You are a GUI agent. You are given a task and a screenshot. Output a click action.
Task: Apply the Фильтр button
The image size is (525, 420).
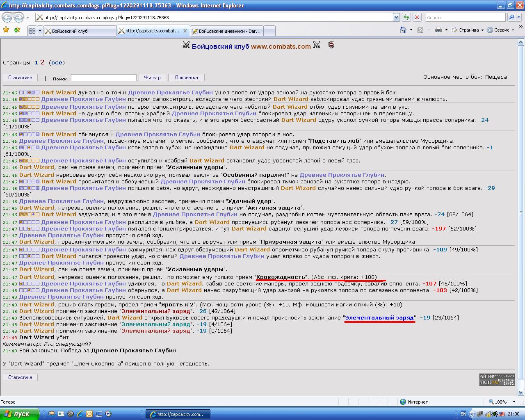(152, 78)
